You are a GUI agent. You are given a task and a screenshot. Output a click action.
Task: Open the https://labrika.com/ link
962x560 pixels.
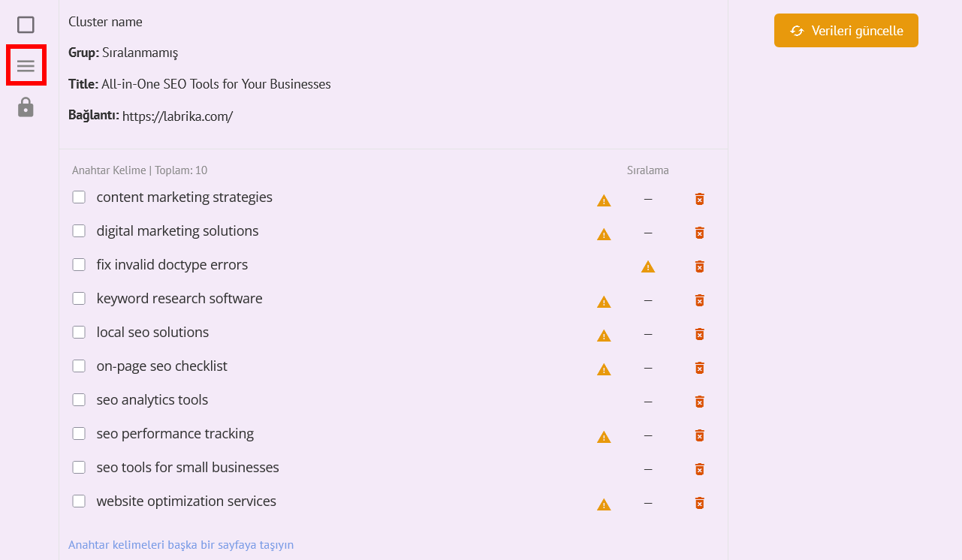click(x=177, y=117)
